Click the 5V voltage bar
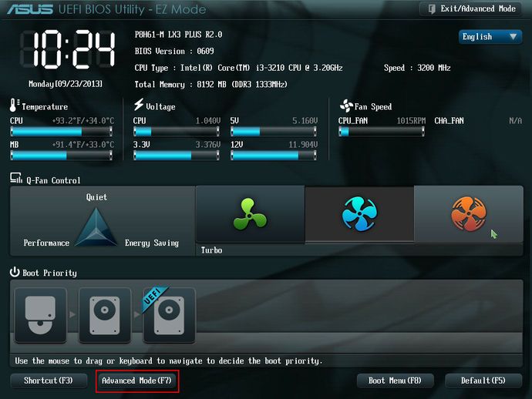 pos(274,132)
